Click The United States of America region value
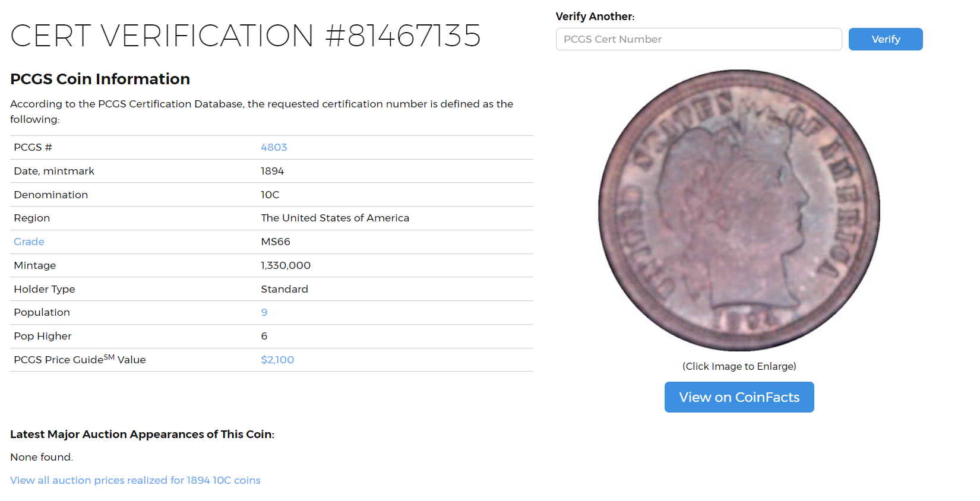The image size is (980, 501). point(335,218)
